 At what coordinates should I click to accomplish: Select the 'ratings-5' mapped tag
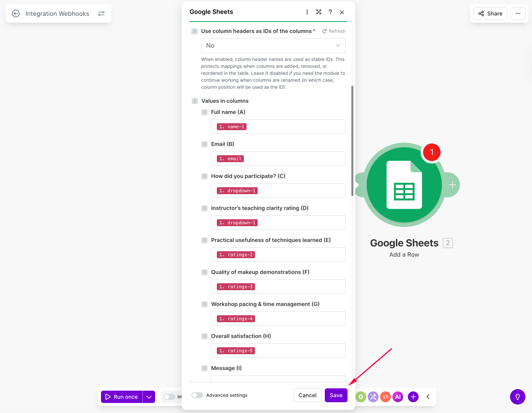point(236,351)
